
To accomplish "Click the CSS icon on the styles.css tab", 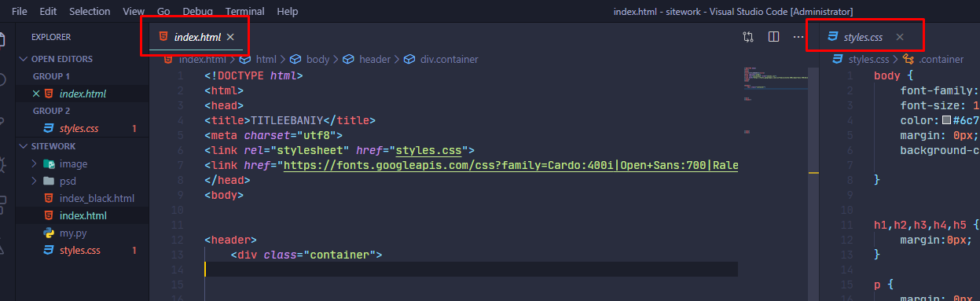I will (832, 37).
